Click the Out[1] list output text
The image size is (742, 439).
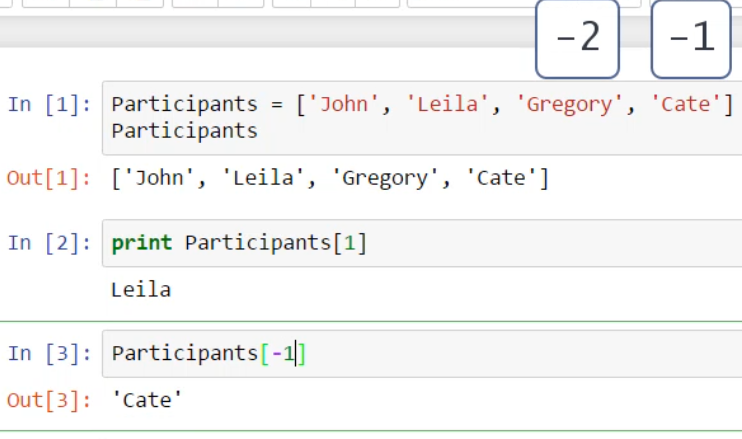[330, 179]
